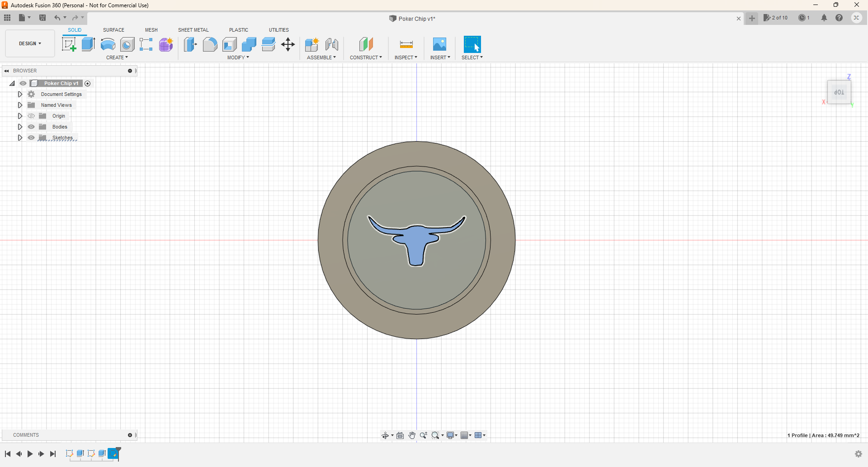The width and height of the screenshot is (868, 467).
Task: Activate the Move/Copy tool
Action: pyautogui.click(x=288, y=44)
